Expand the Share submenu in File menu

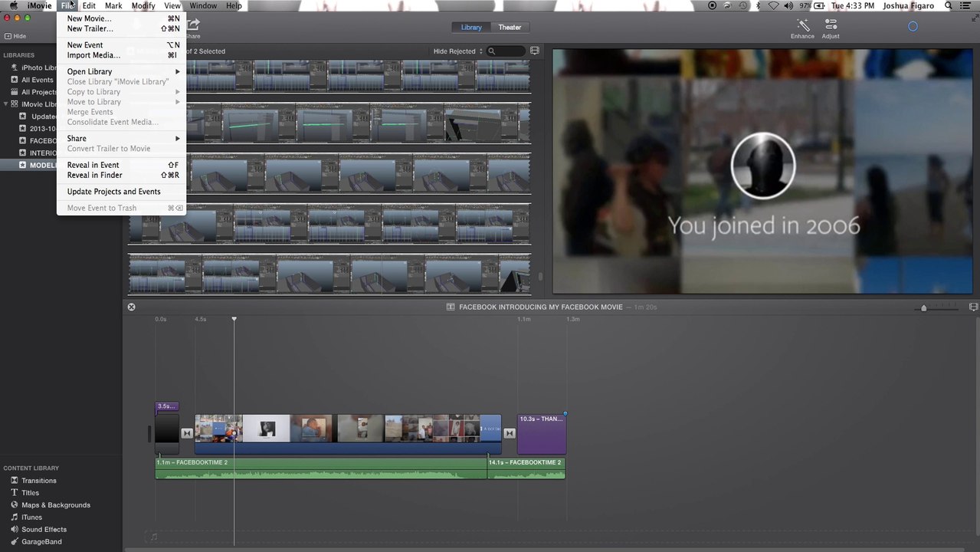click(123, 139)
